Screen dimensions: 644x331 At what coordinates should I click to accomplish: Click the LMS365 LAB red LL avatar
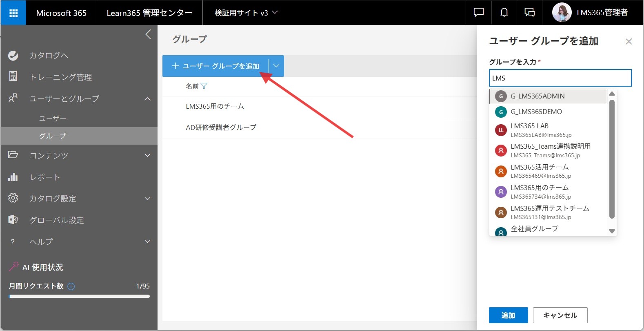(501, 130)
